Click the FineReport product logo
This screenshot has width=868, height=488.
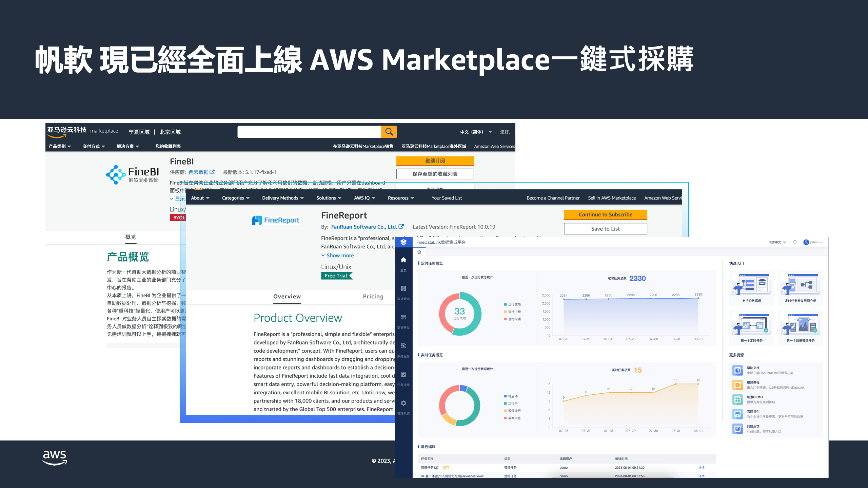click(275, 220)
